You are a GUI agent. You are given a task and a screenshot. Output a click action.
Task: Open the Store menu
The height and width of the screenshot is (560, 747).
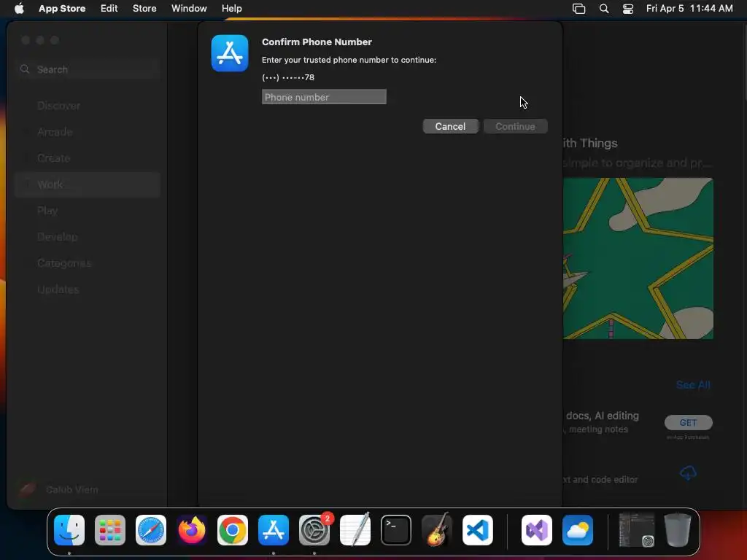[144, 8]
